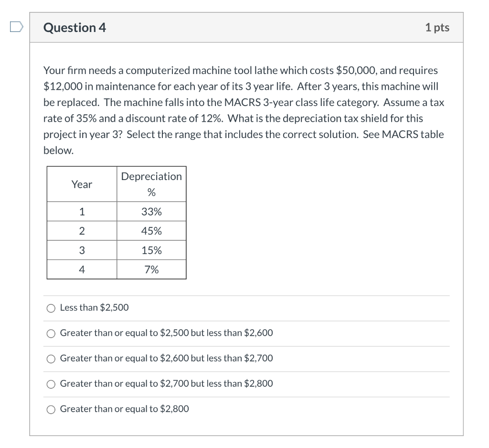Click the Year column header
Screen dimensions: 489x448
81,184
